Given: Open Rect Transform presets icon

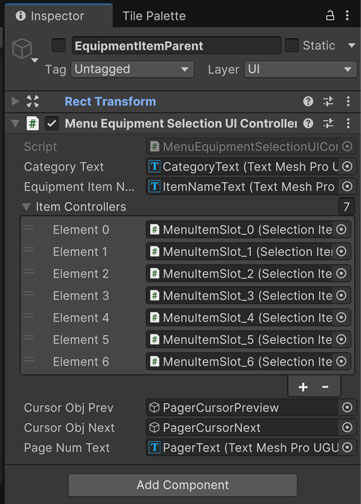Looking at the screenshot, I should [328, 101].
